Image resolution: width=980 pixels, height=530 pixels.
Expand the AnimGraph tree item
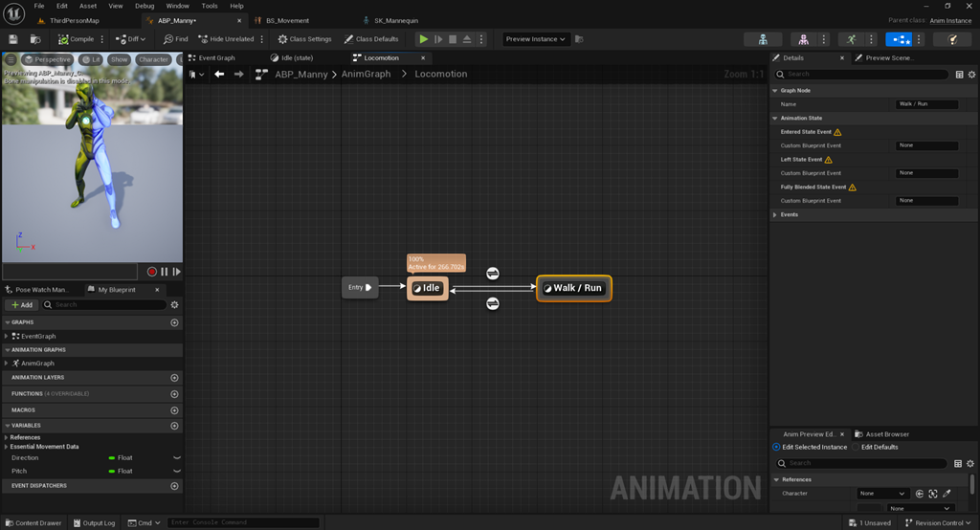pos(7,364)
